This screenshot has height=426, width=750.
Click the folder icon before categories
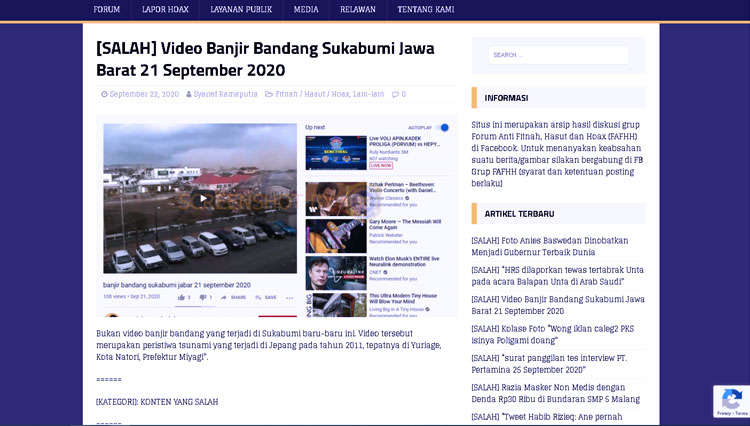269,94
